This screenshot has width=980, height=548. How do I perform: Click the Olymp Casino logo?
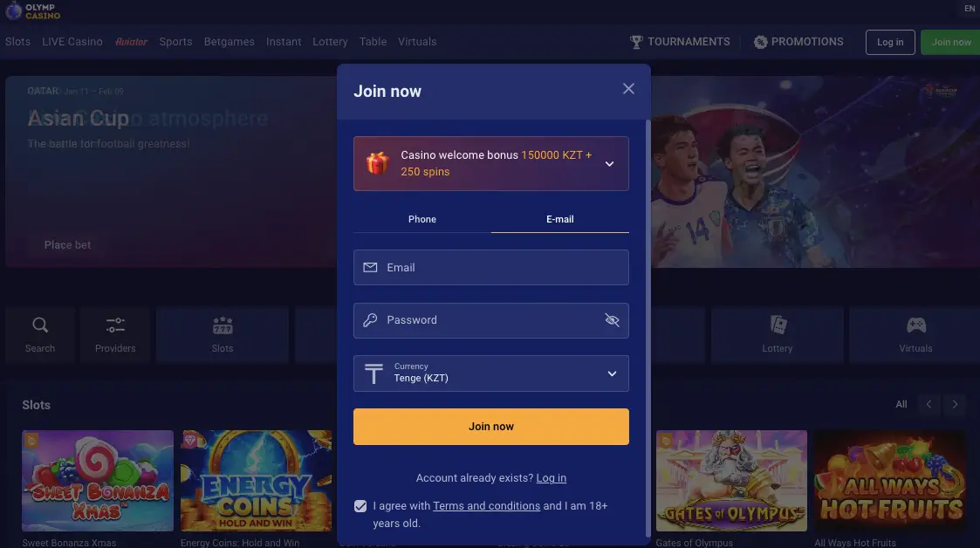[32, 10]
